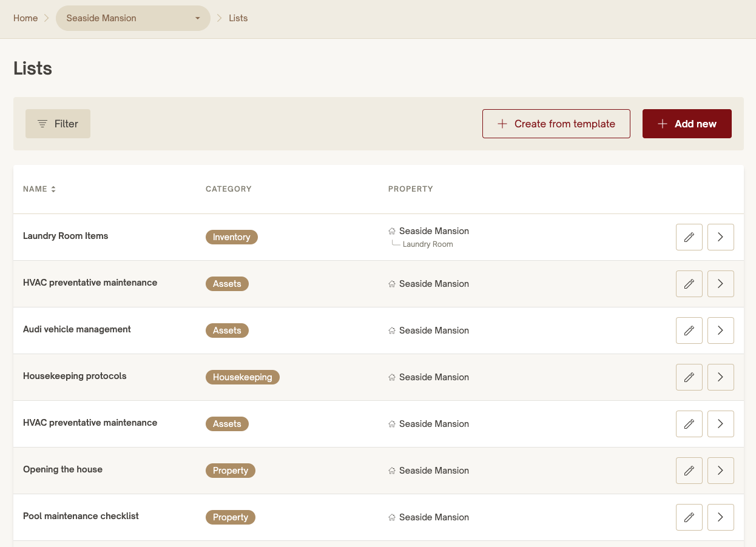
Task: Edit the Pool maintenance checklist
Action: pos(689,517)
